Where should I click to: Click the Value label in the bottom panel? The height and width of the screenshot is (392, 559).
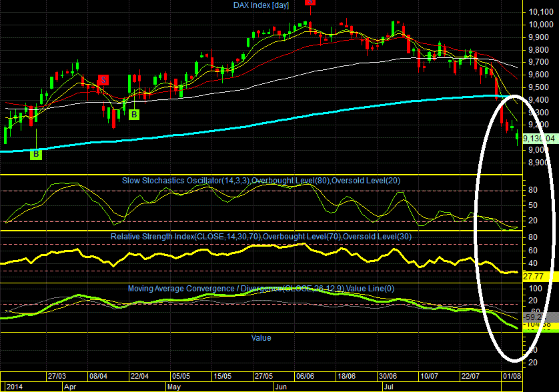coord(261,338)
